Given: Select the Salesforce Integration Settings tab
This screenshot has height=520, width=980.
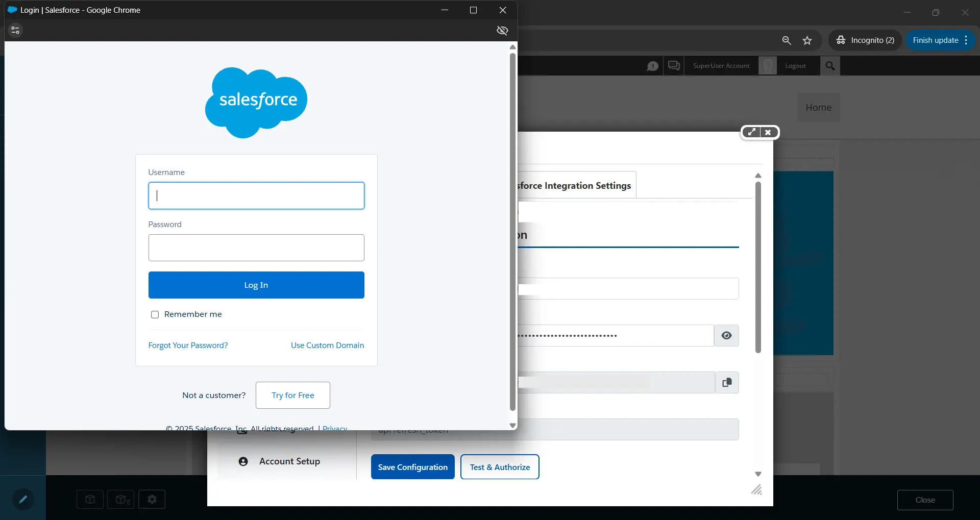Looking at the screenshot, I should pos(576,185).
